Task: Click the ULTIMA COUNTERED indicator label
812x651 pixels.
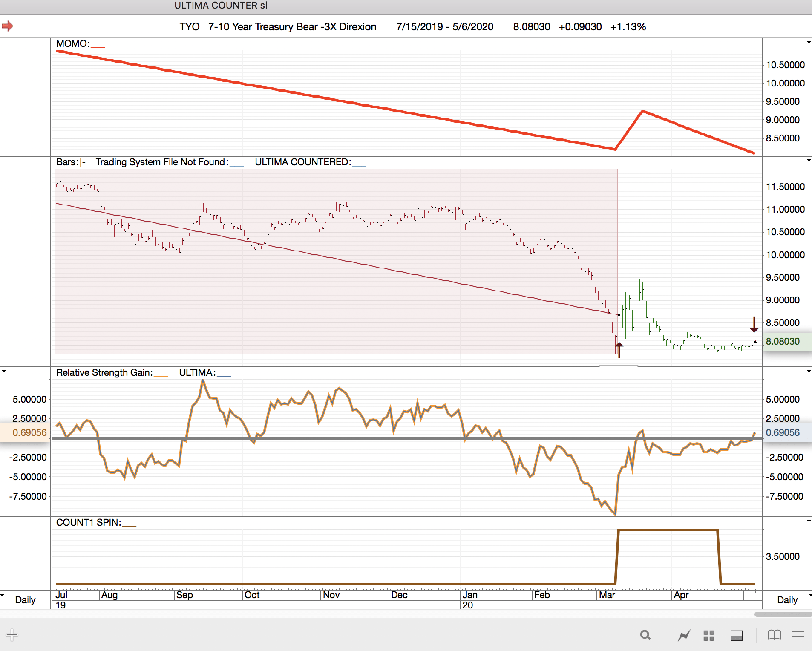Action: [303, 162]
